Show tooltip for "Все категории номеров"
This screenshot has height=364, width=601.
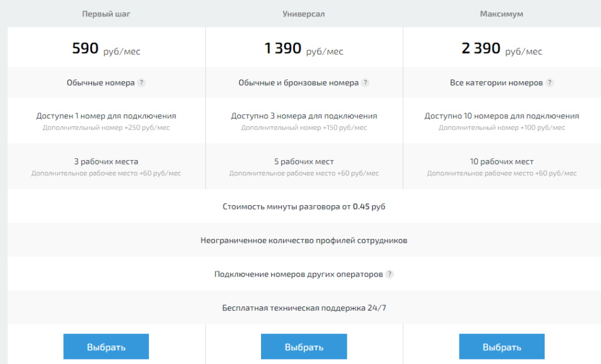550,83
